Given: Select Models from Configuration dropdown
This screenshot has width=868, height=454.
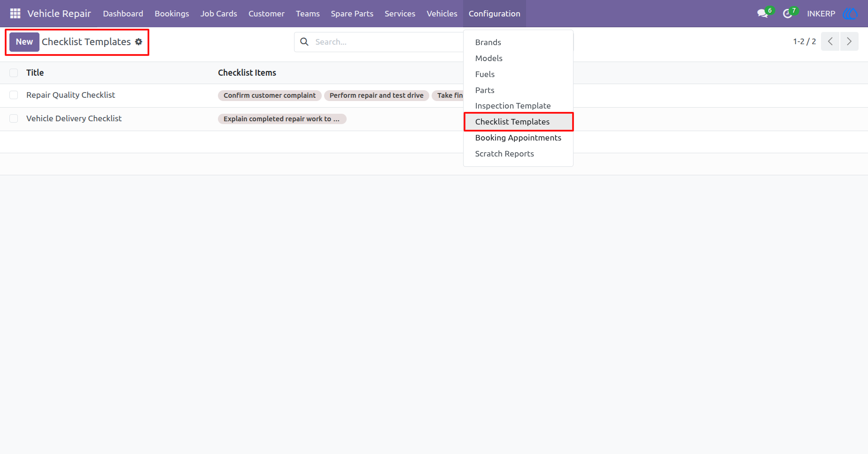Looking at the screenshot, I should [518, 58].
